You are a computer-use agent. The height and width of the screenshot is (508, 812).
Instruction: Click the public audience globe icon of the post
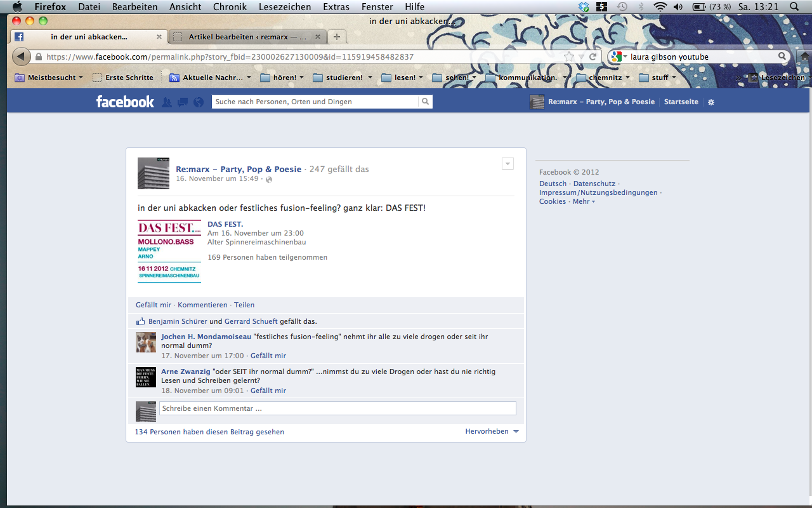click(x=269, y=180)
